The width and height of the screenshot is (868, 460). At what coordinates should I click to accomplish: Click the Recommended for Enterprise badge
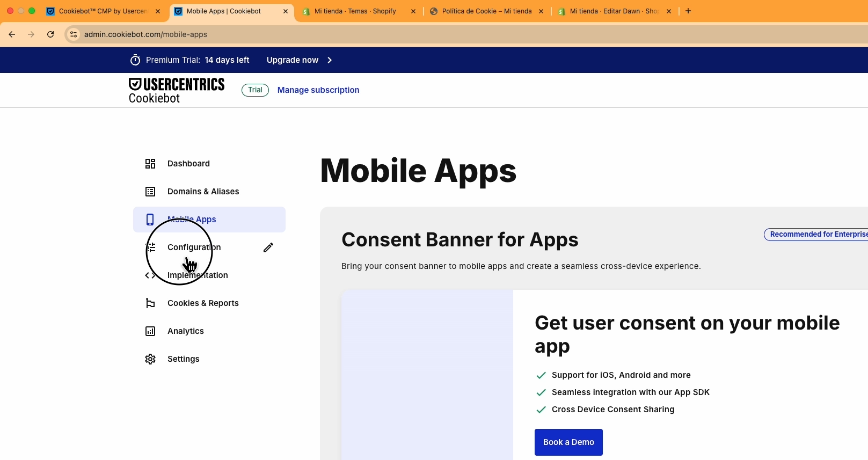coord(816,235)
